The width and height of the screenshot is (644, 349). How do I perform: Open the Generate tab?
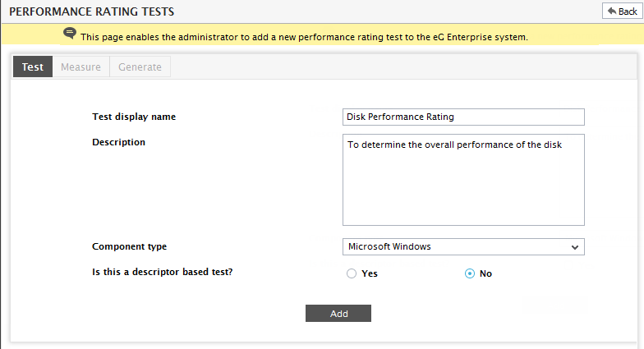140,67
